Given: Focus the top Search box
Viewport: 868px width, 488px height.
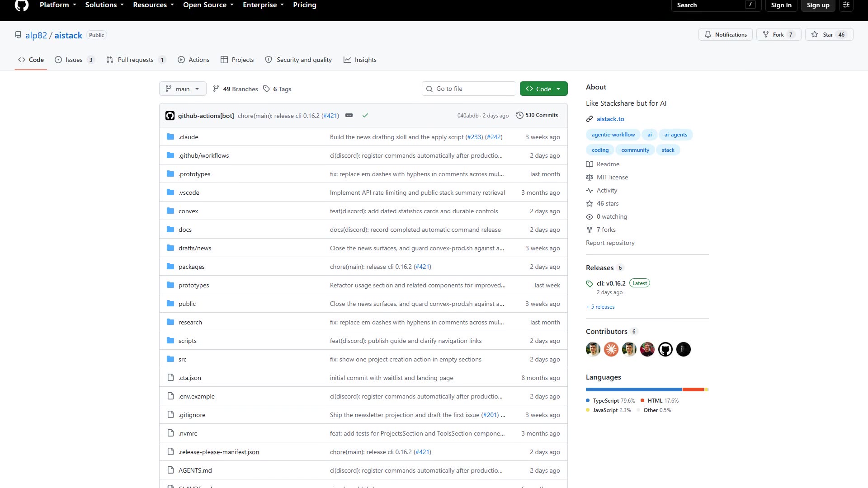Looking at the screenshot, I should tap(716, 5).
